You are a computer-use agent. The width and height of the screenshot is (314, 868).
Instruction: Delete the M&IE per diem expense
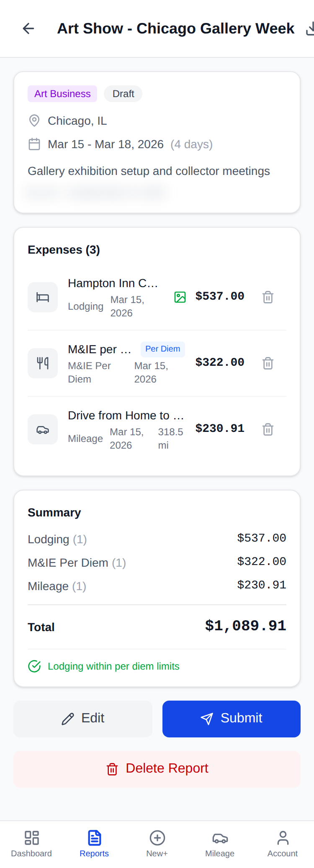click(268, 363)
